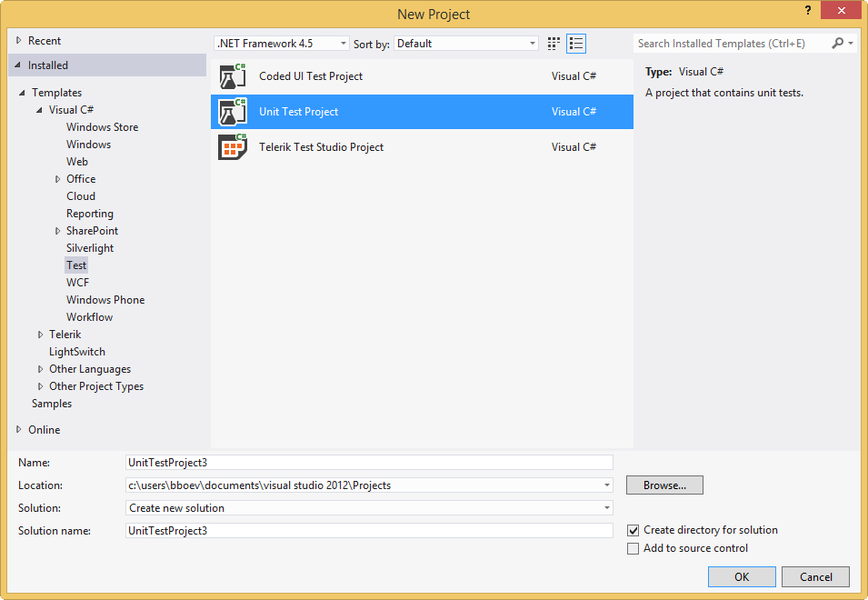This screenshot has height=600, width=868.
Task: Focus the project Name field
Action: click(369, 463)
